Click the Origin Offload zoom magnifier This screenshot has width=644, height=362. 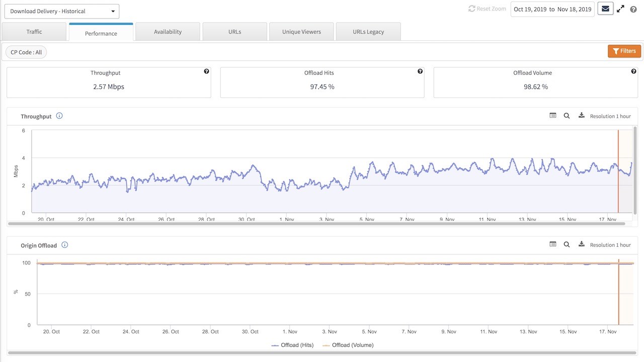(x=567, y=245)
